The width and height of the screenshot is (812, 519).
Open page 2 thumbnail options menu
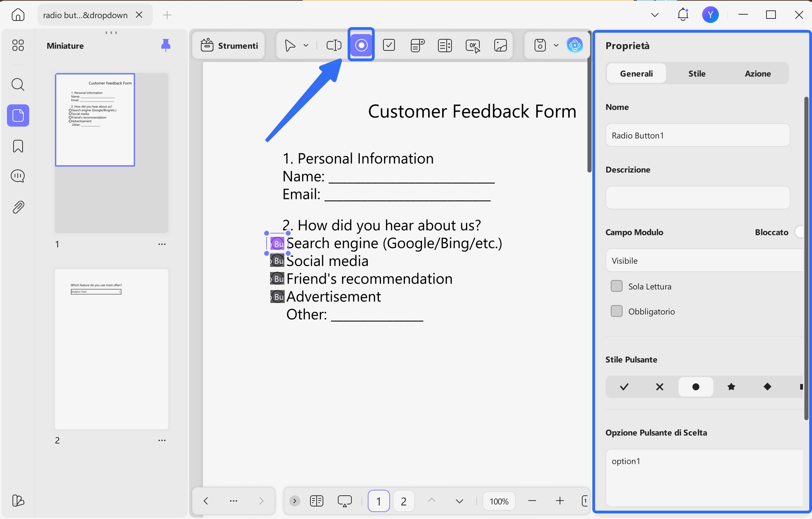tap(162, 440)
